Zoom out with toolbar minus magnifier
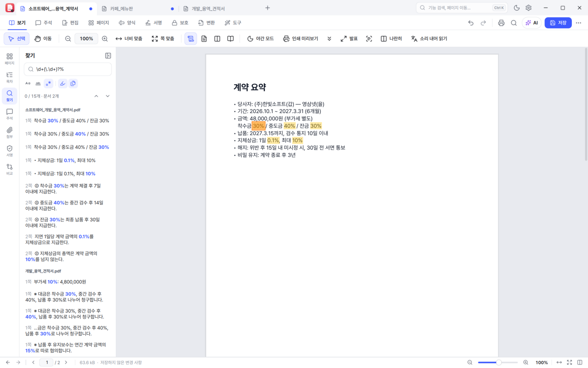The image size is (588, 368). (x=68, y=39)
